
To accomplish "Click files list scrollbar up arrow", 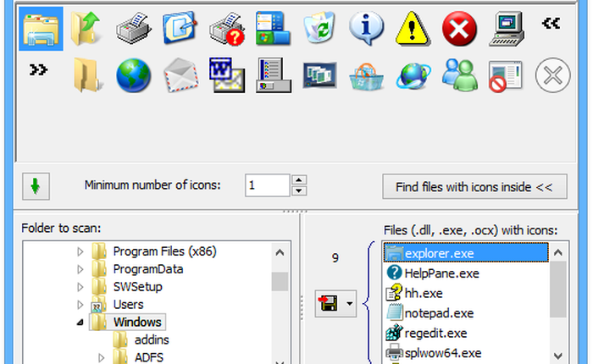I will 558,252.
